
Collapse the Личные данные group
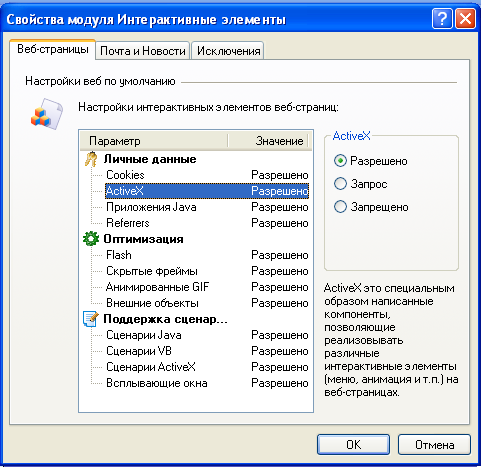click(150, 159)
